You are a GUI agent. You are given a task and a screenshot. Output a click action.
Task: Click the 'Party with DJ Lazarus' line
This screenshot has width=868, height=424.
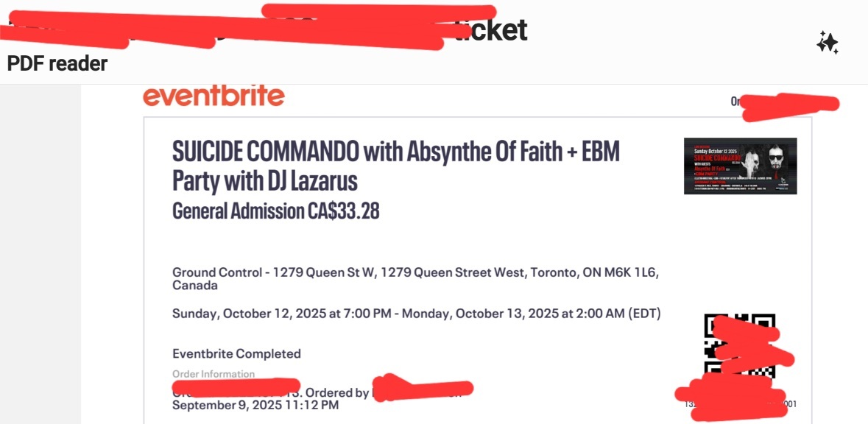click(264, 180)
